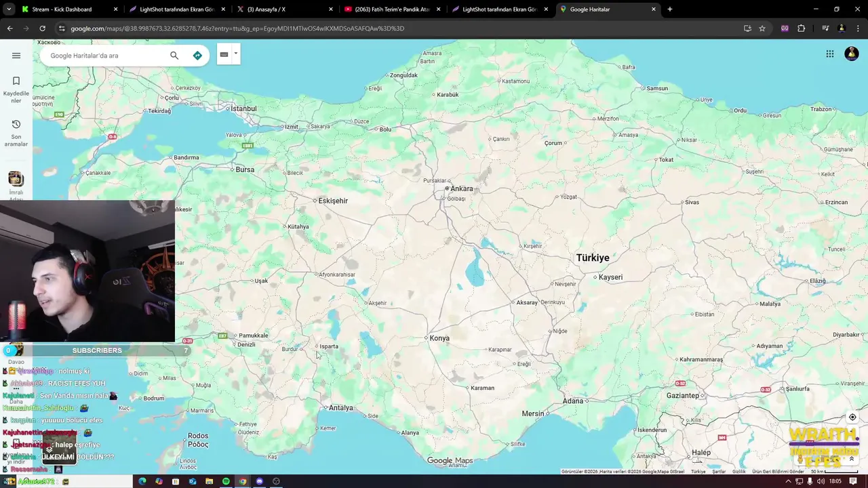This screenshot has height=488, width=868.
Task: Click the search magnifier icon
Action: (x=174, y=56)
